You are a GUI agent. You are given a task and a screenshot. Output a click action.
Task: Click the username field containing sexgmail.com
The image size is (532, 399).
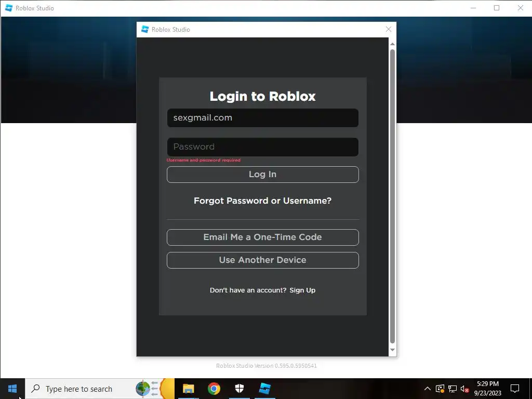pos(262,118)
